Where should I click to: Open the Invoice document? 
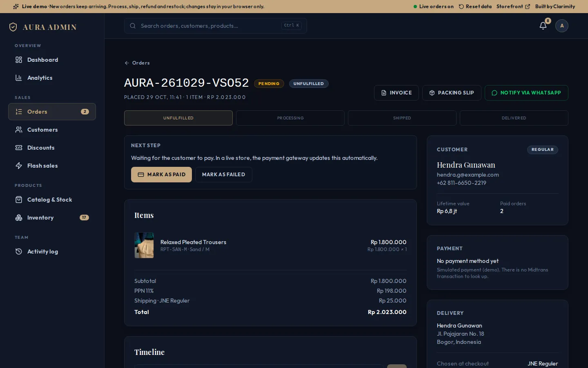coord(396,93)
